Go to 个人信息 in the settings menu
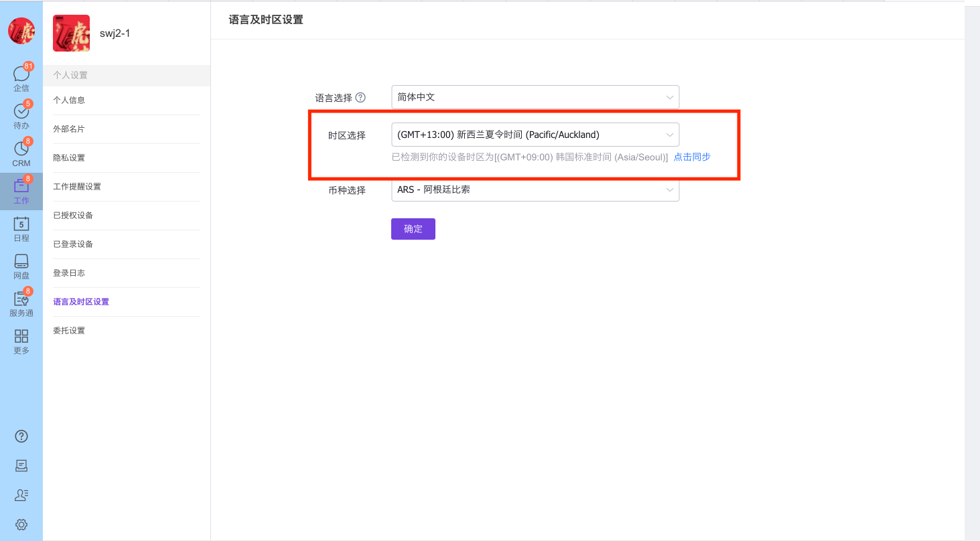980x541 pixels. click(70, 100)
